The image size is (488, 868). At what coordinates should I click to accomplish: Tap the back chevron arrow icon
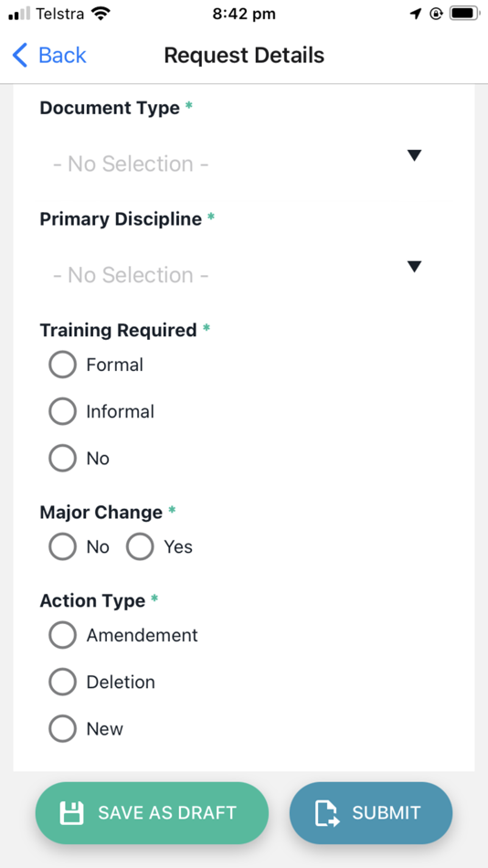(19, 56)
